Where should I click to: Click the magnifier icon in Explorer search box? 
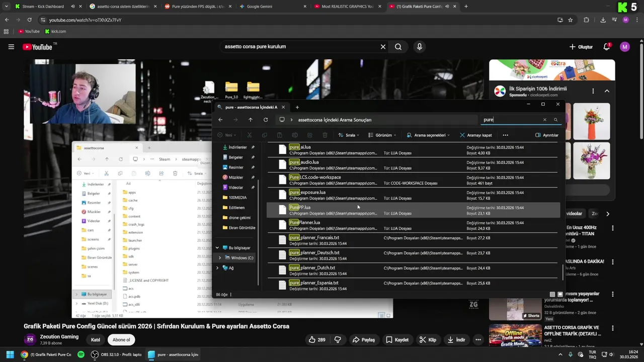[x=555, y=120]
